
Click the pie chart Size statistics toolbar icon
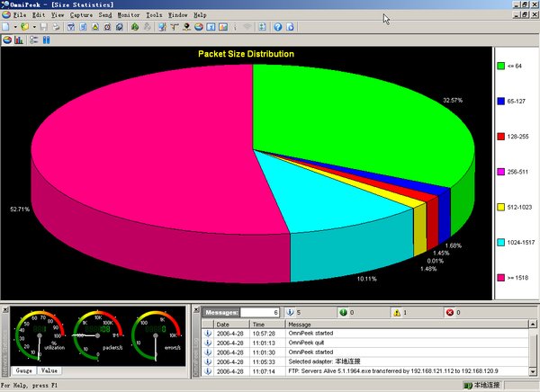(x=199, y=27)
